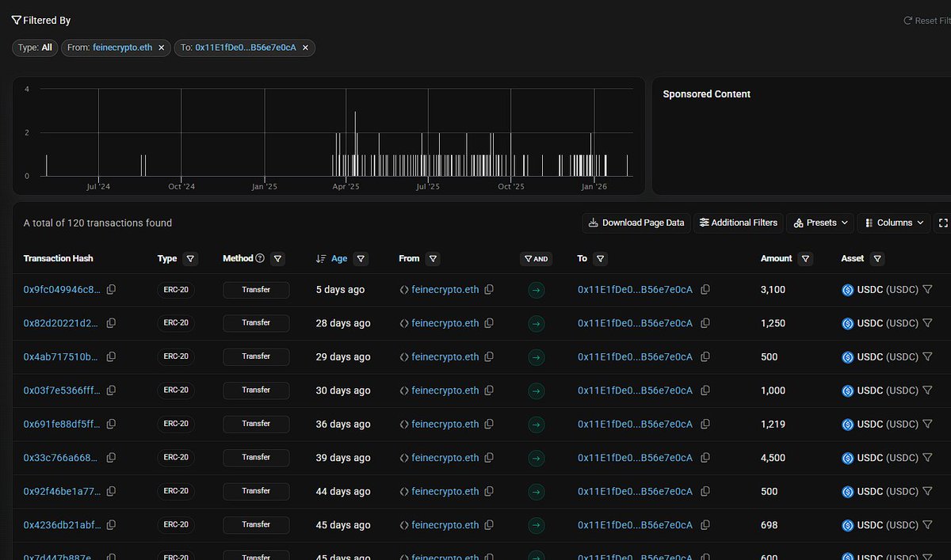951x560 pixels.
Task: Click ERC-20 badge in 5 days ago row
Action: pyautogui.click(x=176, y=290)
